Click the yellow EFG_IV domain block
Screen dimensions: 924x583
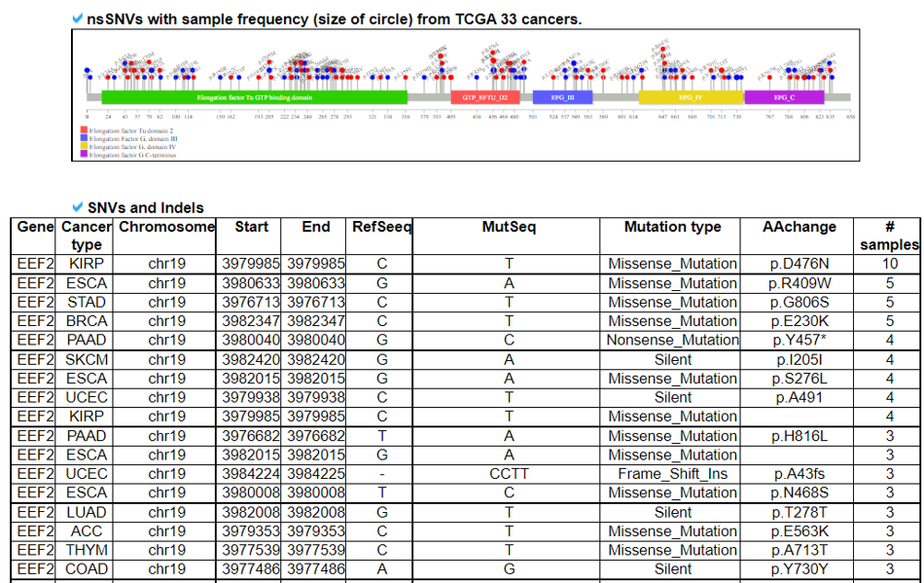pos(691,97)
